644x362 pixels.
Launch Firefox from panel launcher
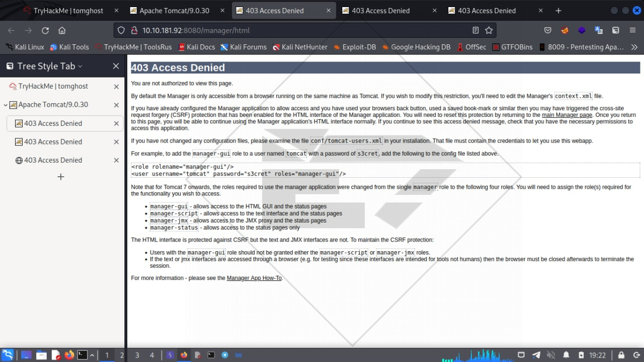point(69,355)
